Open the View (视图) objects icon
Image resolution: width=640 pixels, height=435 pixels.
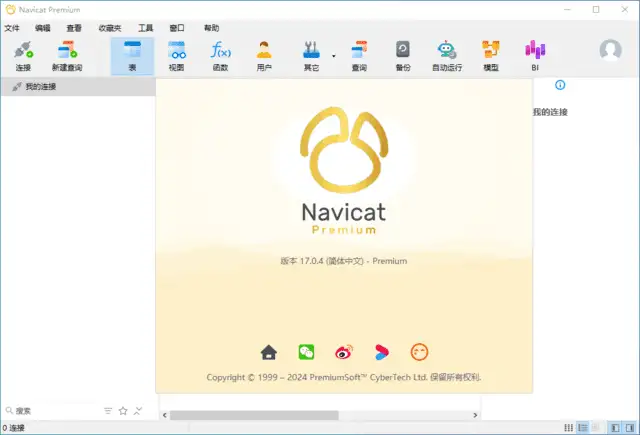pyautogui.click(x=176, y=56)
